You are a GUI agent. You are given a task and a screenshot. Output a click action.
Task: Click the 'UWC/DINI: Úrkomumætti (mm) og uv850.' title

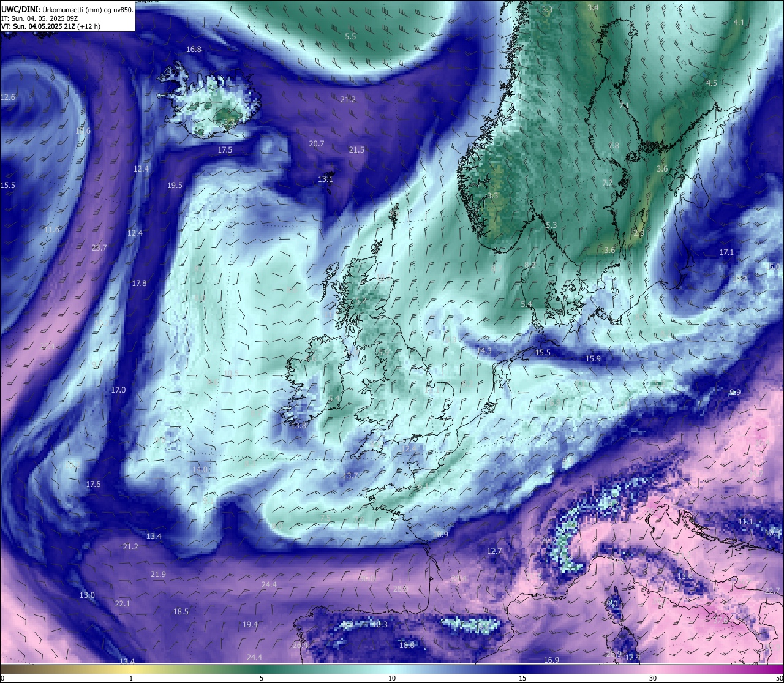[67, 9]
